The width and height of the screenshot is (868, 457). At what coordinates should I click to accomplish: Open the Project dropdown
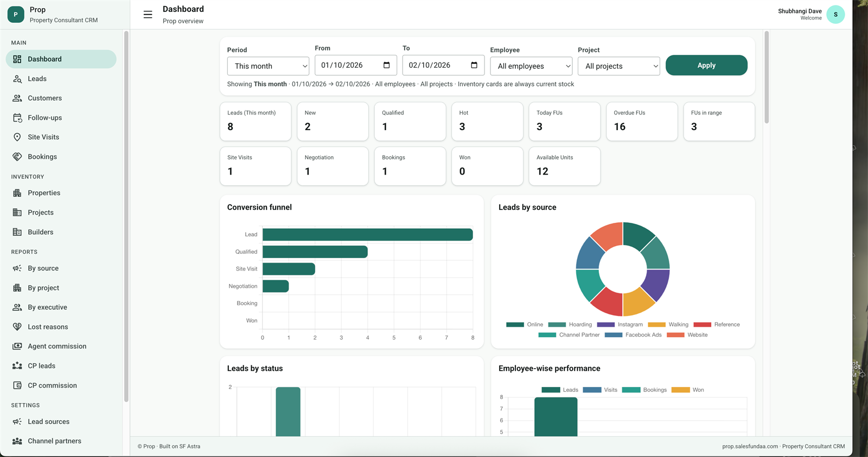click(619, 66)
